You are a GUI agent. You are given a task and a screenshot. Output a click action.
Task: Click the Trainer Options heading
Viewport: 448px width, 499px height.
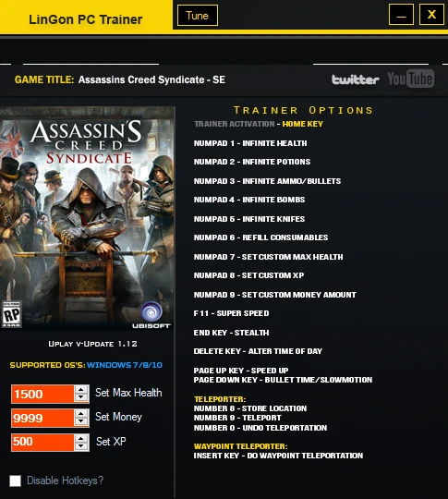coord(303,110)
